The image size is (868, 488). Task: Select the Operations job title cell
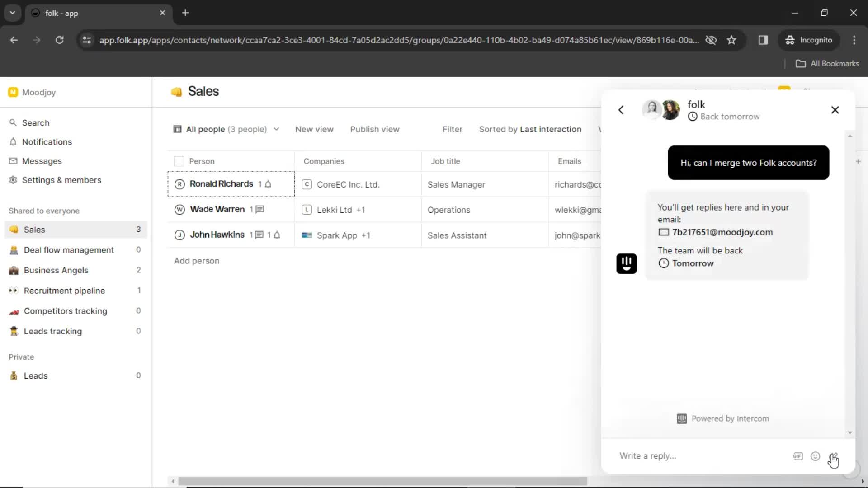click(485, 210)
